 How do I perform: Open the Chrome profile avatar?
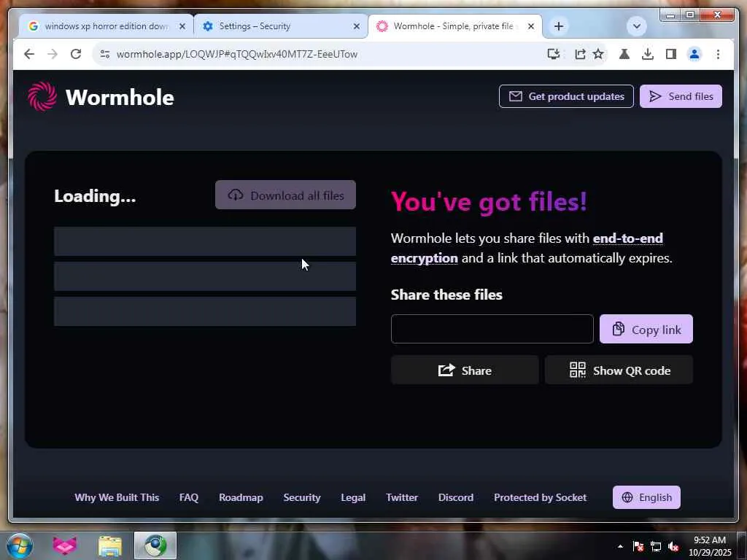coord(694,54)
